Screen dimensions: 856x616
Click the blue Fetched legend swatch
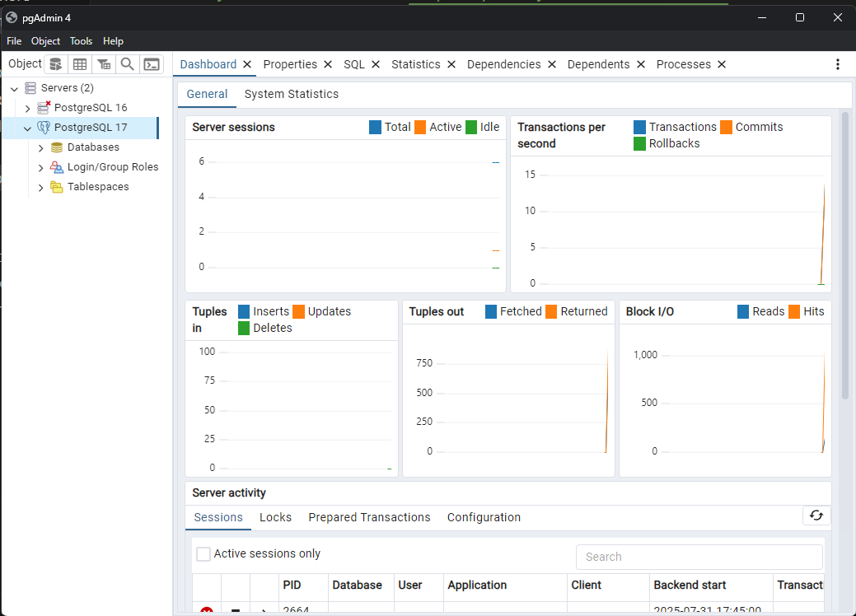pyautogui.click(x=491, y=311)
